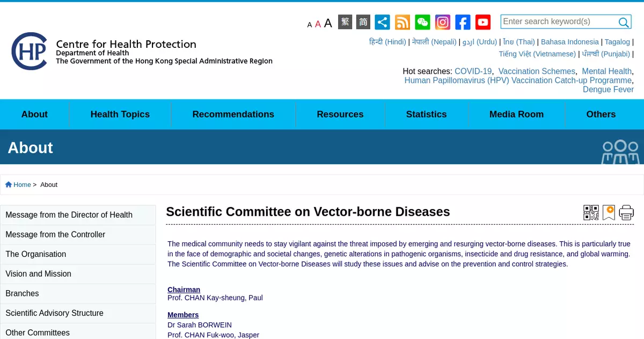Click the share icon in the header
This screenshot has height=339, width=644.
tap(382, 22)
